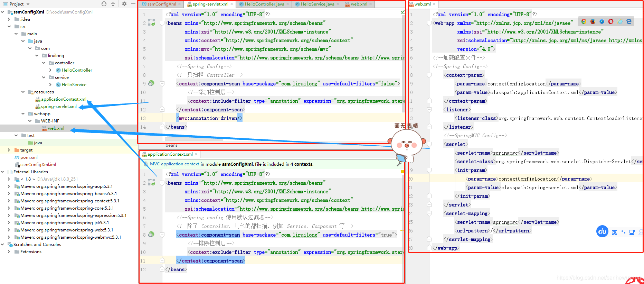The image size is (644, 284).
Task: Fold the servlet tag in web.xml
Action: pyautogui.click(x=429, y=144)
